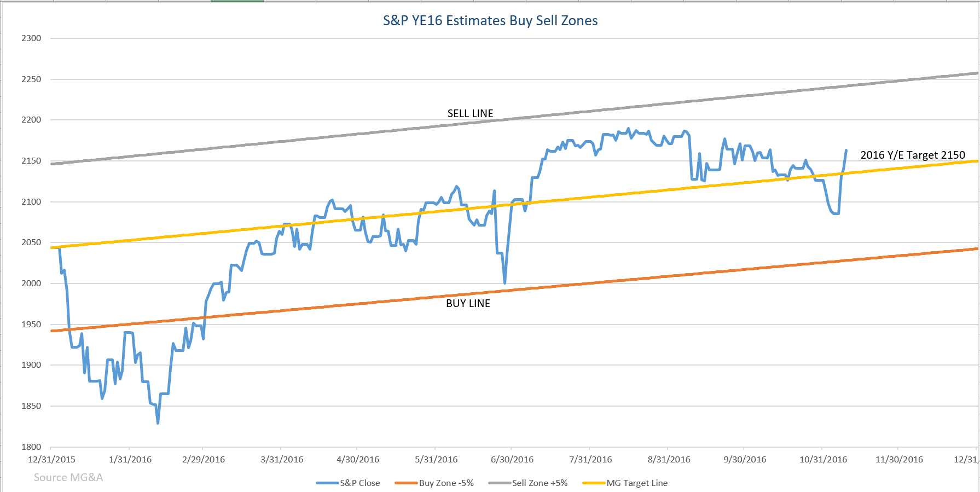The height and width of the screenshot is (492, 980).
Task: Select the 2050 y-axis label
Action: coord(31,242)
